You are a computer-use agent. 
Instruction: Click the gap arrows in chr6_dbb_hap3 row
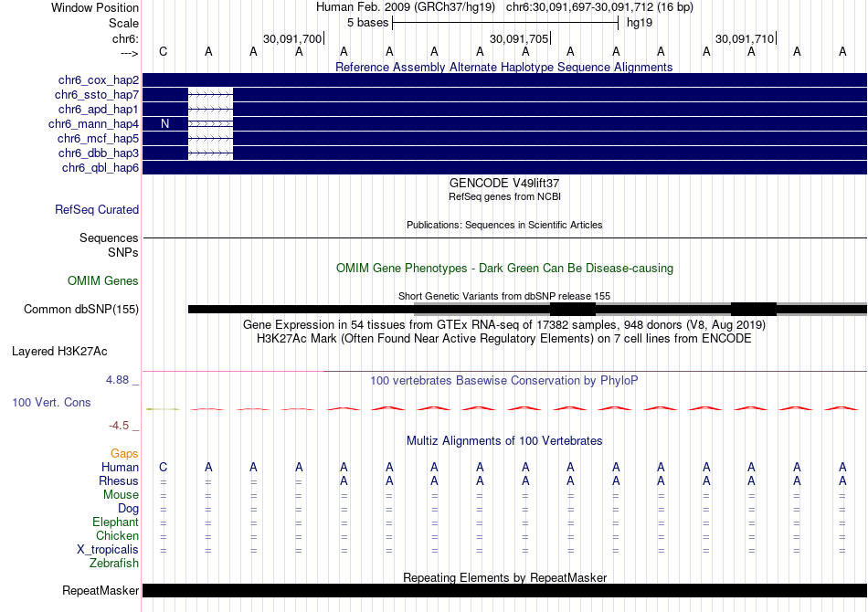[x=210, y=153]
